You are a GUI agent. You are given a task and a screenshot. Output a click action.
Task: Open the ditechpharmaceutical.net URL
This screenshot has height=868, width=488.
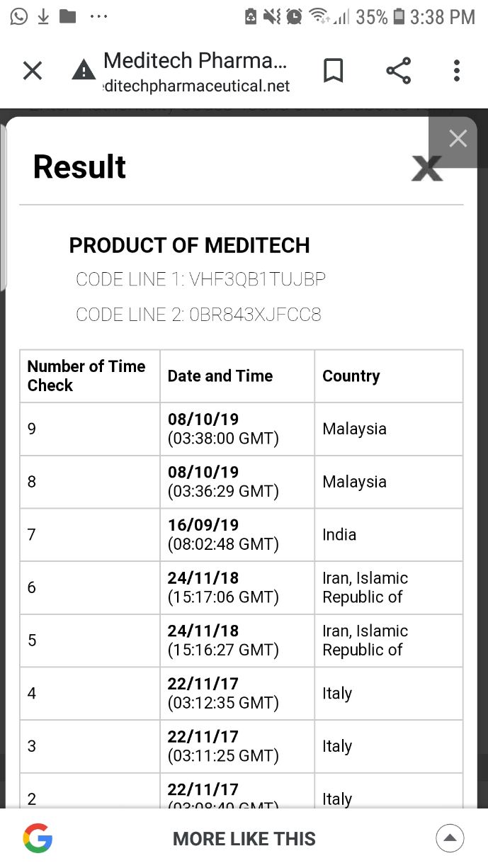(x=197, y=86)
